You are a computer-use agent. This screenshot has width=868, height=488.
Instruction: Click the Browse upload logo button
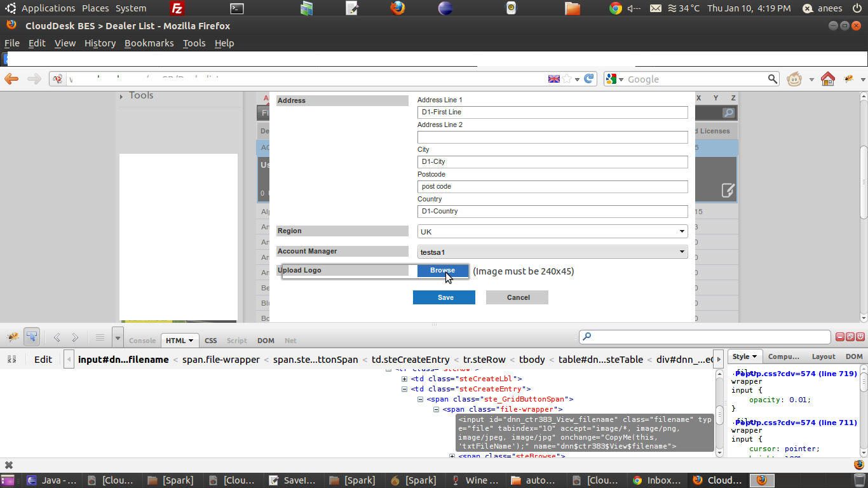[442, 271]
